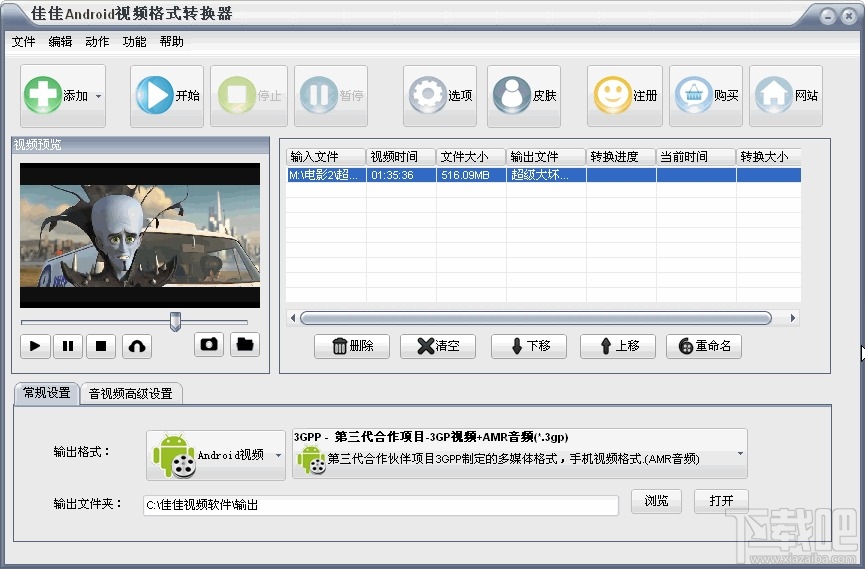Click the file list horizontal scrollbar thumb
The image size is (865, 569).
[536, 318]
